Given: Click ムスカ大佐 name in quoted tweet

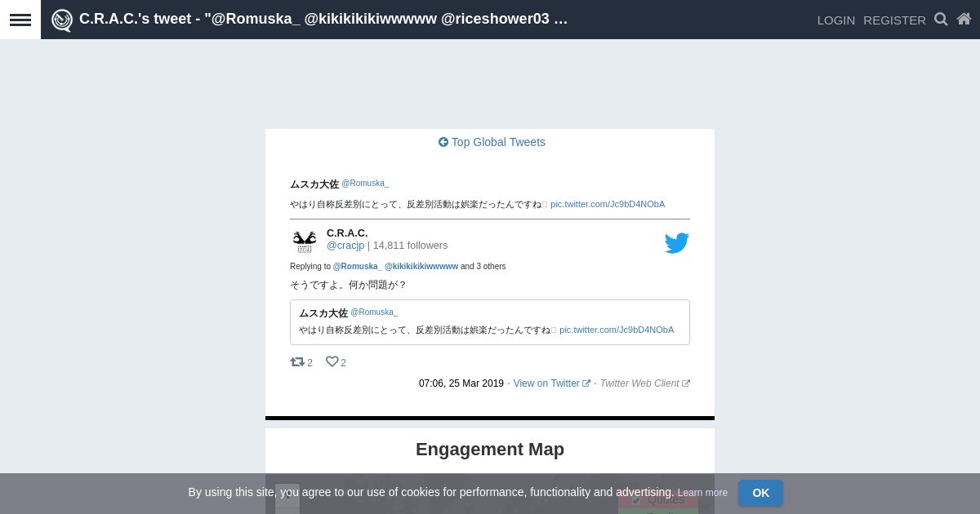Looking at the screenshot, I should tap(323, 313).
